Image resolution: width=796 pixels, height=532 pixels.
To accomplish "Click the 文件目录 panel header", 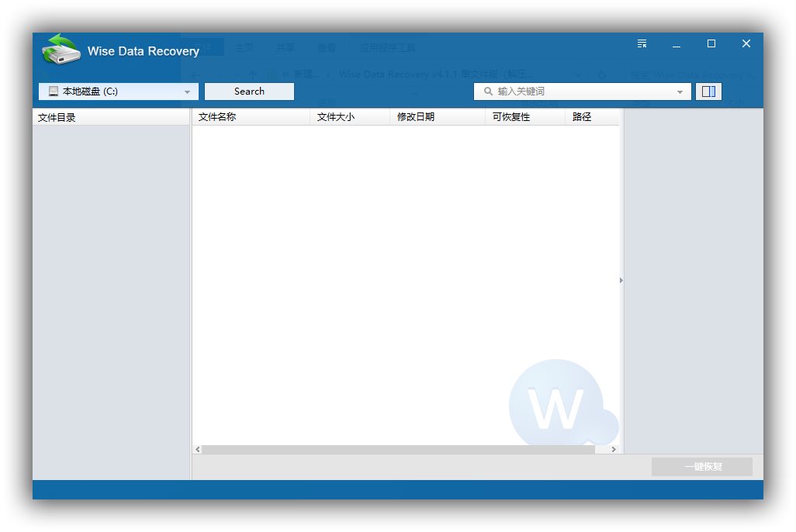I will pos(111,117).
